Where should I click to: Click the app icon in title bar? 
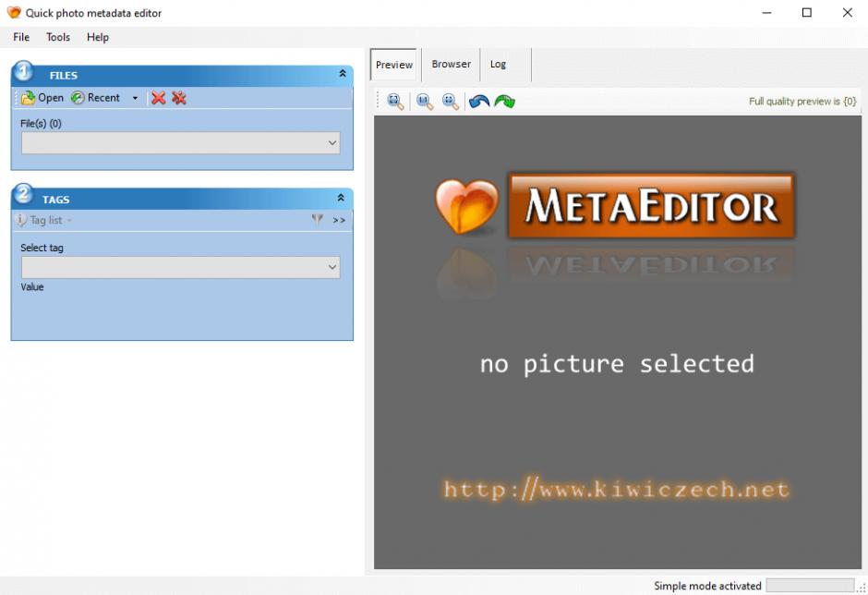(14, 12)
